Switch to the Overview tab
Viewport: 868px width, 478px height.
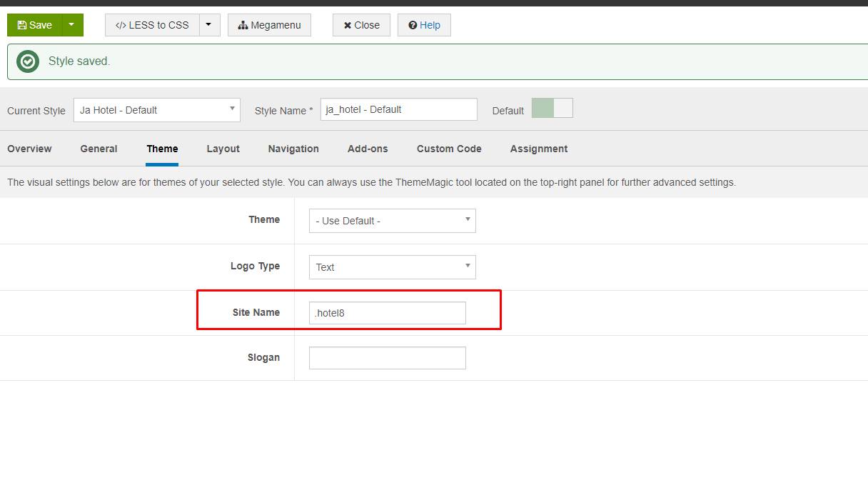29,149
